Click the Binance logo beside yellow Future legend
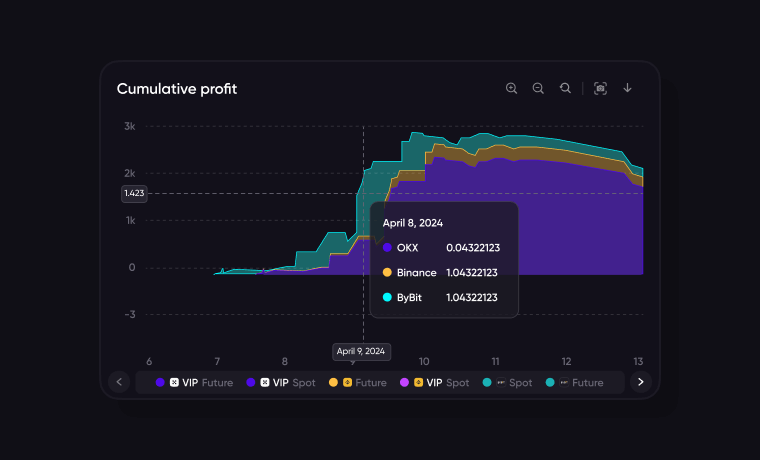Screen dimensions: 760x460 pos(347,382)
